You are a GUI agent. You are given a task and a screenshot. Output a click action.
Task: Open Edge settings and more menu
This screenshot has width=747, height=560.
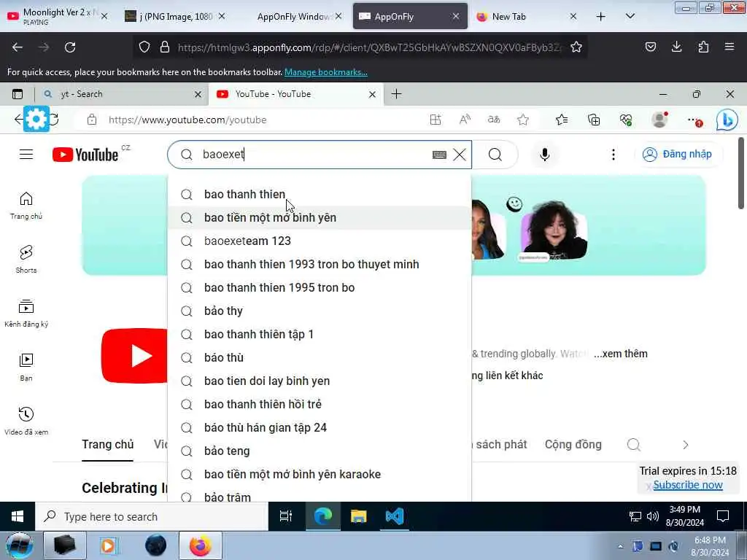694,120
